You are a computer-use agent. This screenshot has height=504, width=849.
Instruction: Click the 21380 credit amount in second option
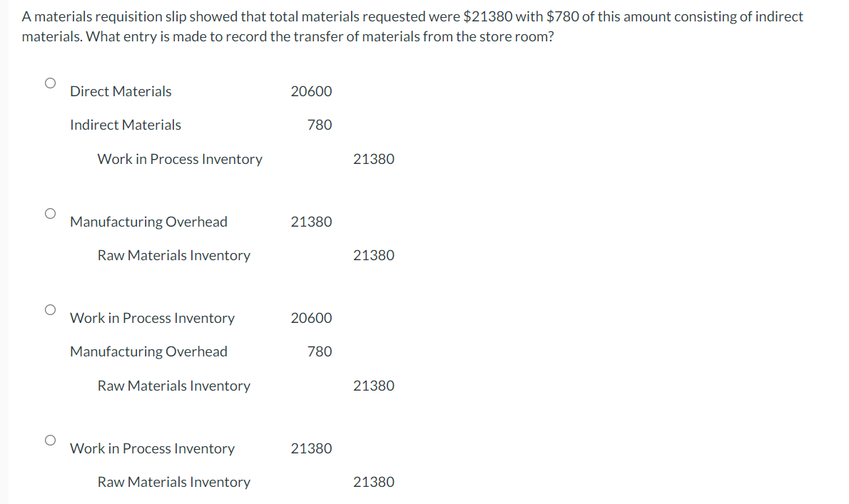coord(374,255)
